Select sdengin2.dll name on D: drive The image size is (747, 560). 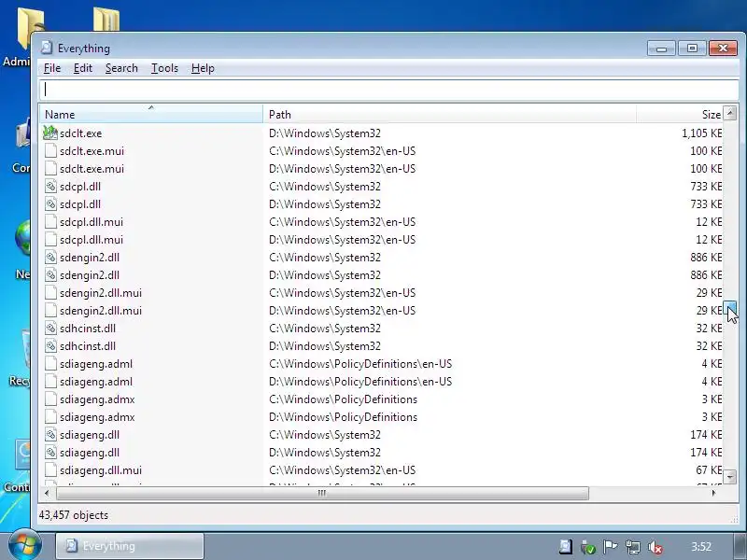point(90,275)
